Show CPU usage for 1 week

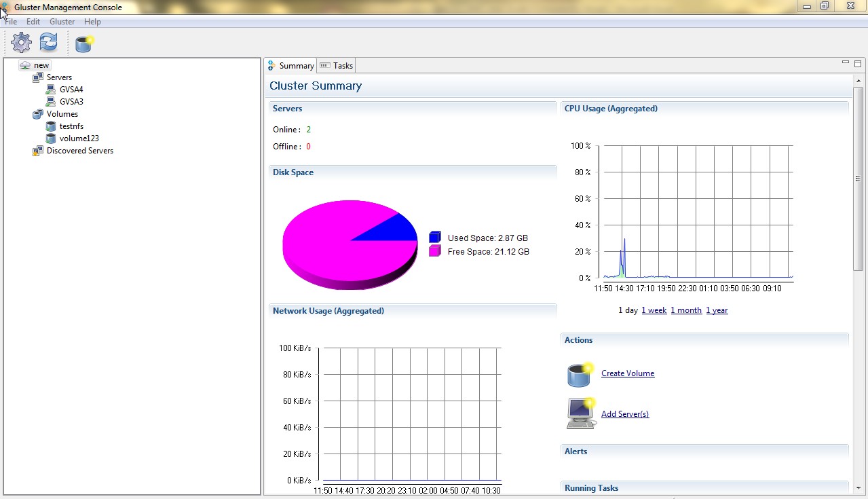(x=654, y=310)
